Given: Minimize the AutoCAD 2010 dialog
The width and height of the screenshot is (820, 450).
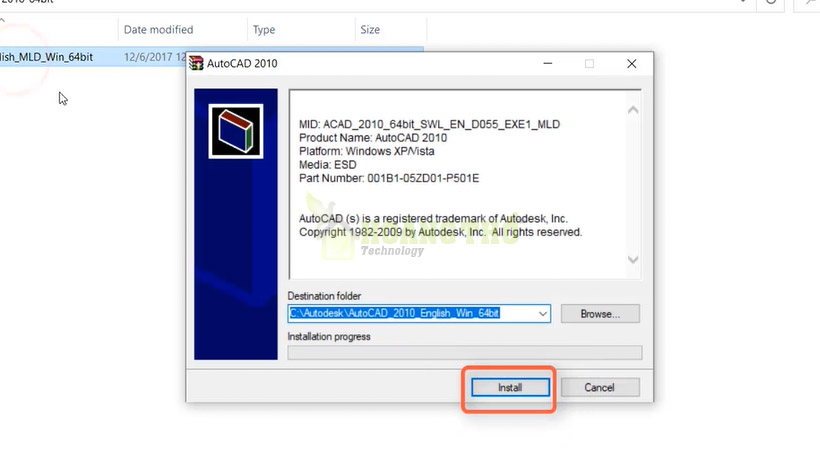Looking at the screenshot, I should pyautogui.click(x=548, y=64).
